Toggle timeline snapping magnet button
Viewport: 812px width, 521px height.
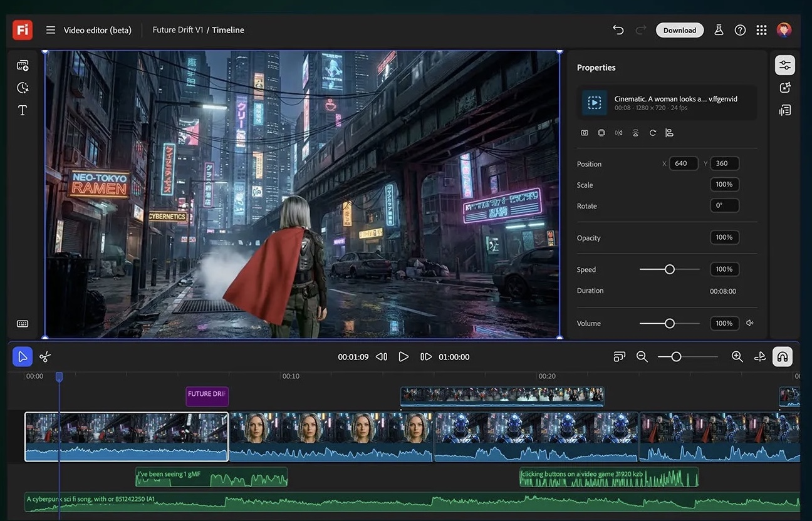pyautogui.click(x=782, y=357)
